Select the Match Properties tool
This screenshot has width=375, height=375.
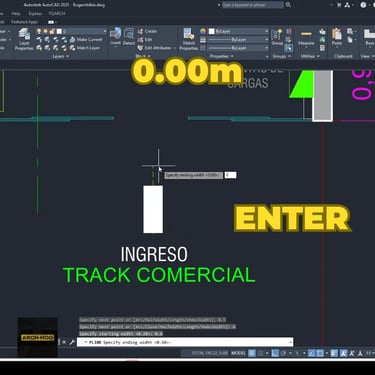[x=189, y=39]
